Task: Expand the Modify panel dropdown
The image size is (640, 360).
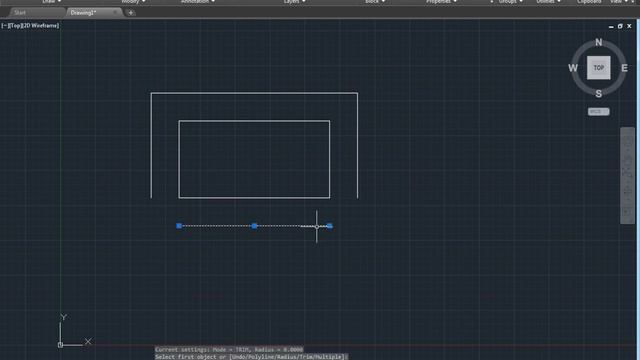Action: (133, 2)
